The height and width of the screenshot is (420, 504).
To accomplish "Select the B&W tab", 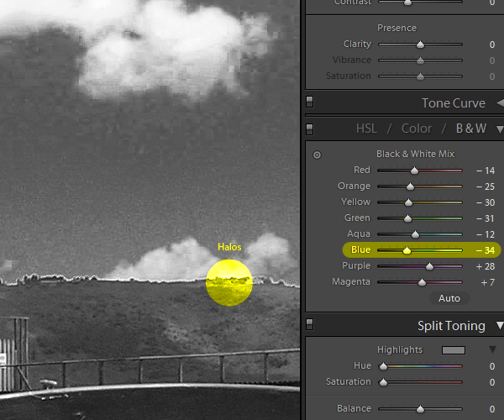I will click(471, 129).
